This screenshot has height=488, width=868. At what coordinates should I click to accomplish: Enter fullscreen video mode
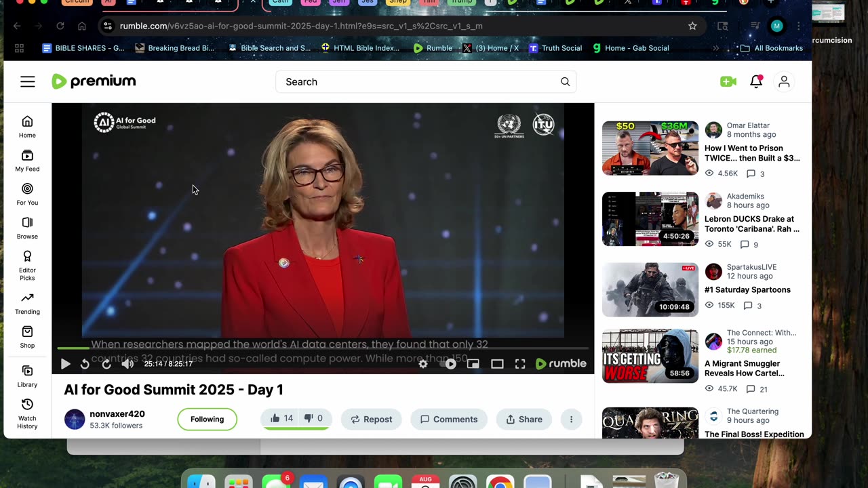[x=520, y=364]
